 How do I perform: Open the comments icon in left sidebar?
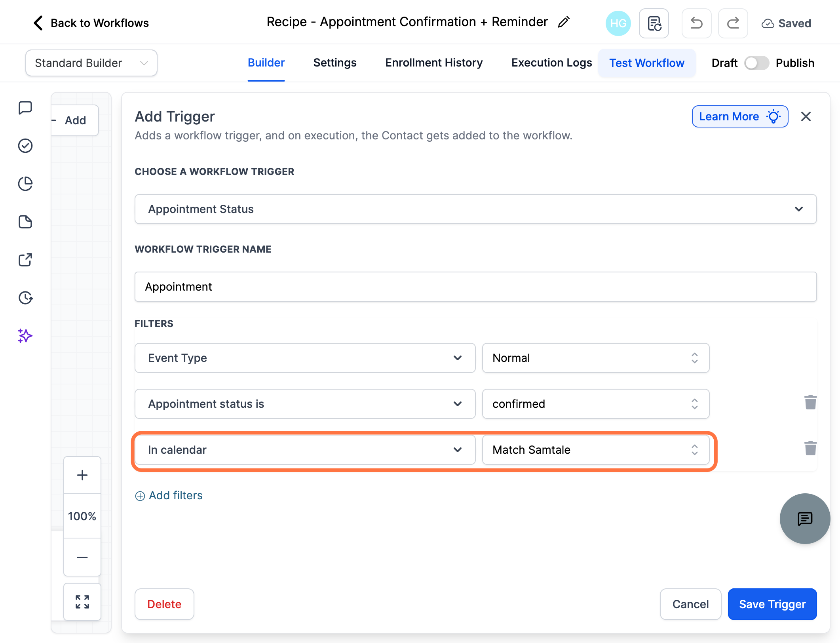25,108
